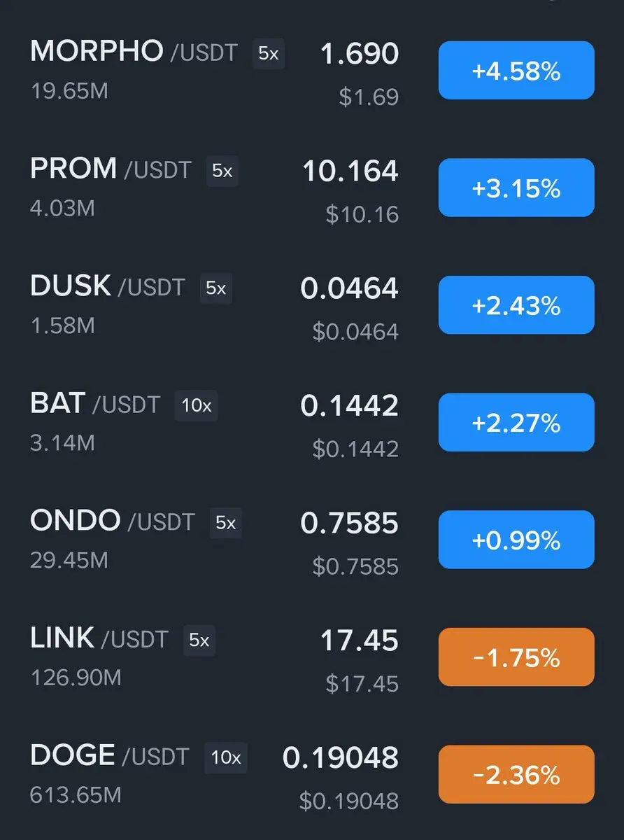Open the DUSK /USDT trading pair
This screenshot has height=840, width=624.
pos(312,306)
